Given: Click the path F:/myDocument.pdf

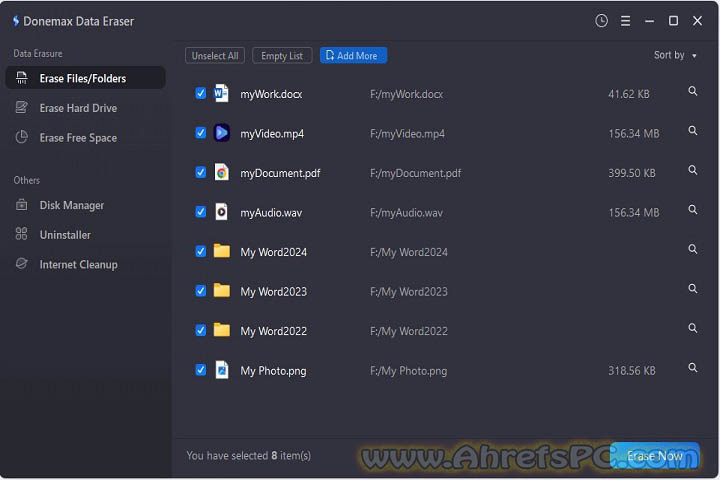Looking at the screenshot, I should click(416, 173).
